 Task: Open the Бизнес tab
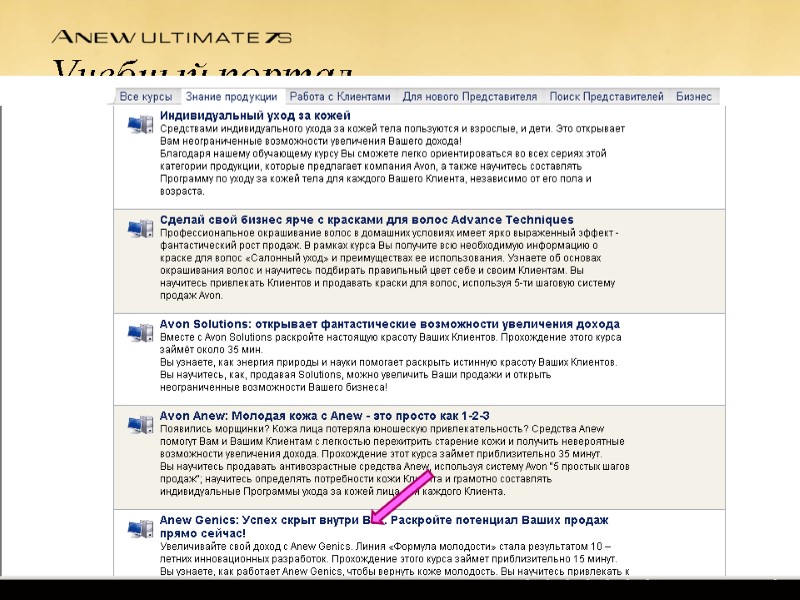coord(693,96)
